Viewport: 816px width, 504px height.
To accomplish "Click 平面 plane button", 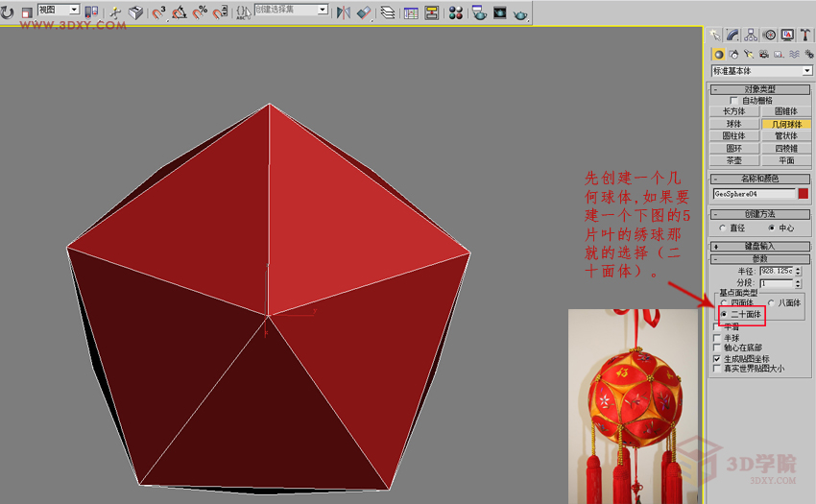I will point(786,160).
